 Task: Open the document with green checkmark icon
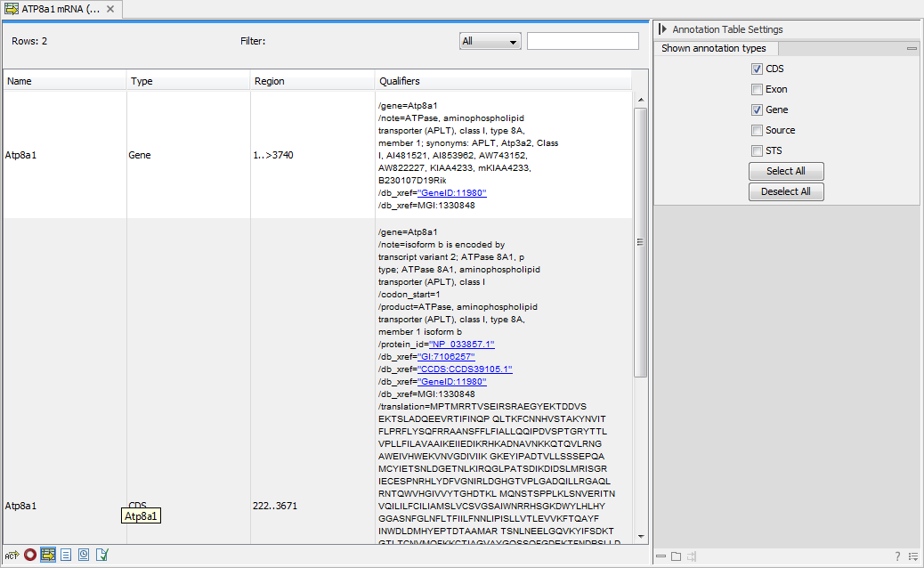[x=102, y=555]
